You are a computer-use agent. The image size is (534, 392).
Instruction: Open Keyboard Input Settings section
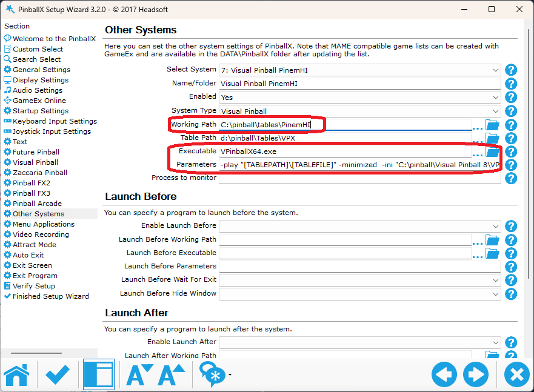(55, 121)
